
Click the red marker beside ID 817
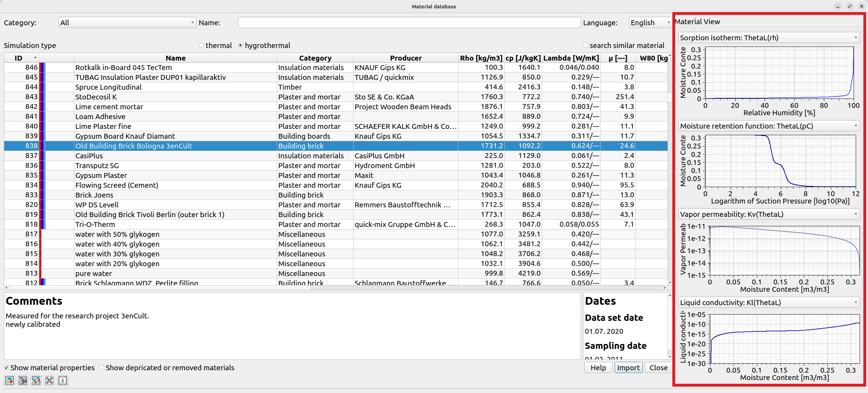(x=40, y=234)
